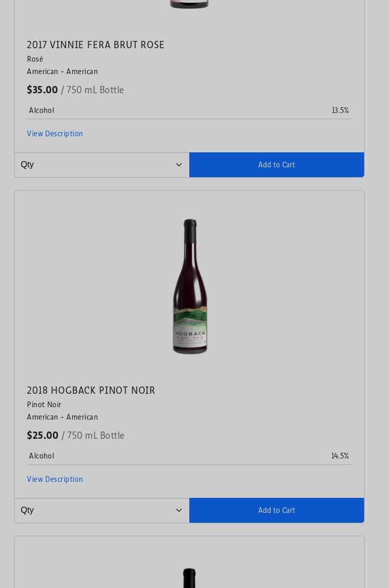View Description of 2017 Vinnie Fera Brut Rose

(55, 134)
